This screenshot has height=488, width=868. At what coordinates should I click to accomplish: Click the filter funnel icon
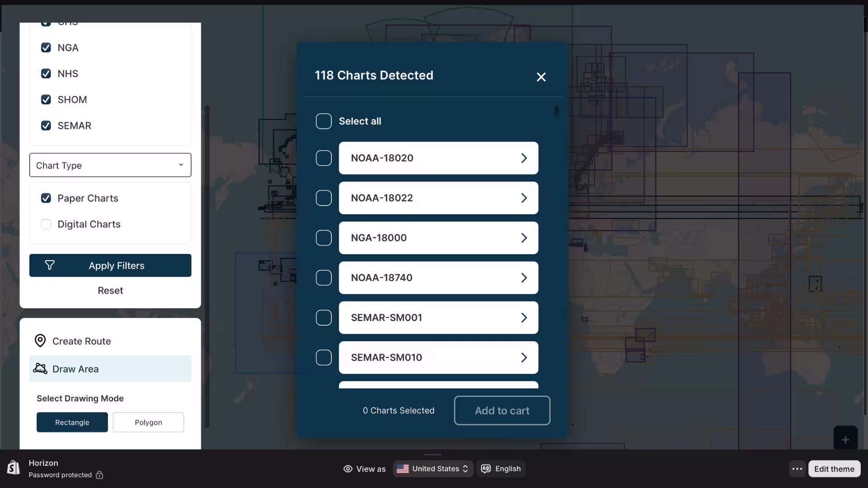click(50, 265)
